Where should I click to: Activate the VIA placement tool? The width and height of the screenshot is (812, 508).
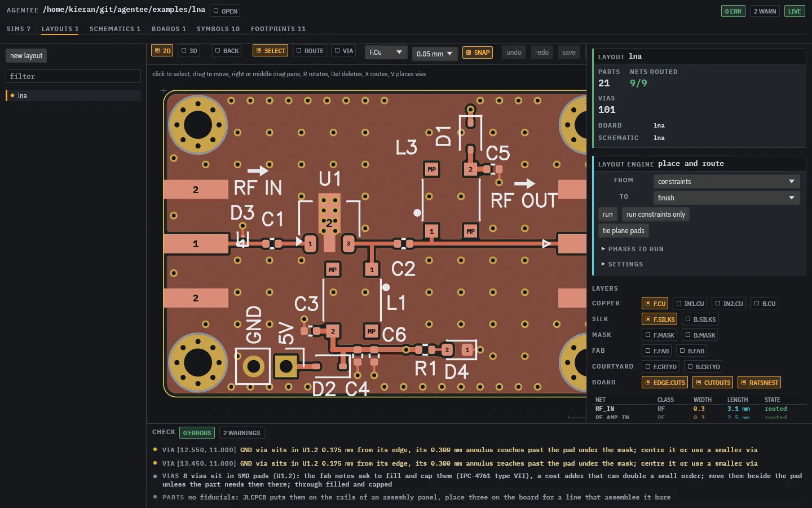[x=344, y=51]
